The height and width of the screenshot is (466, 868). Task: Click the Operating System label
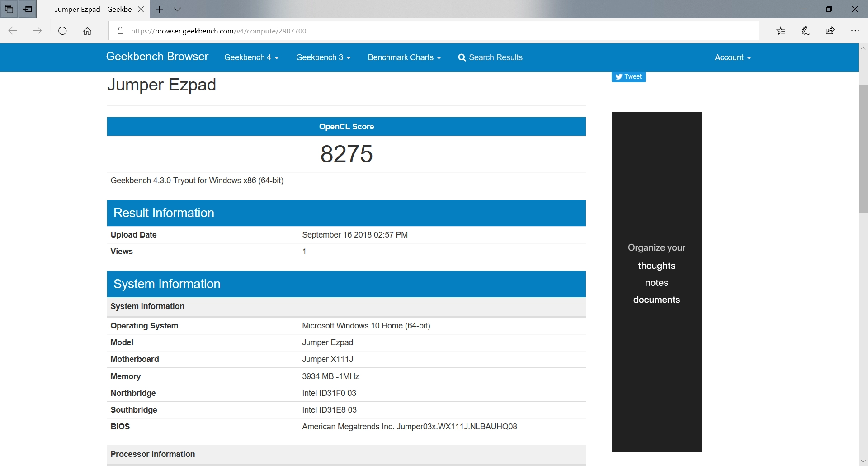click(145, 326)
